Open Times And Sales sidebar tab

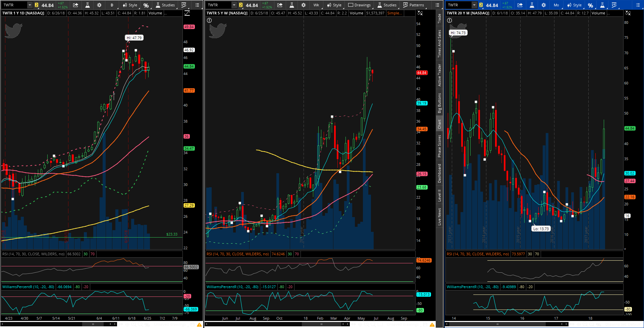click(439, 44)
